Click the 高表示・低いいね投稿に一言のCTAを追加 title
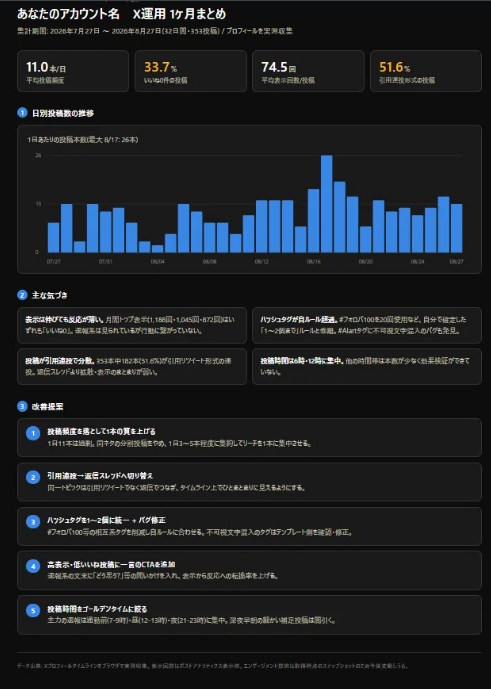The height and width of the screenshot is (689, 491). tap(111, 565)
